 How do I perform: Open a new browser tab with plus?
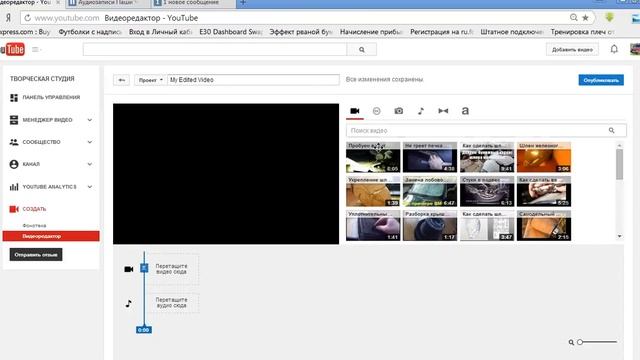[x=243, y=3]
